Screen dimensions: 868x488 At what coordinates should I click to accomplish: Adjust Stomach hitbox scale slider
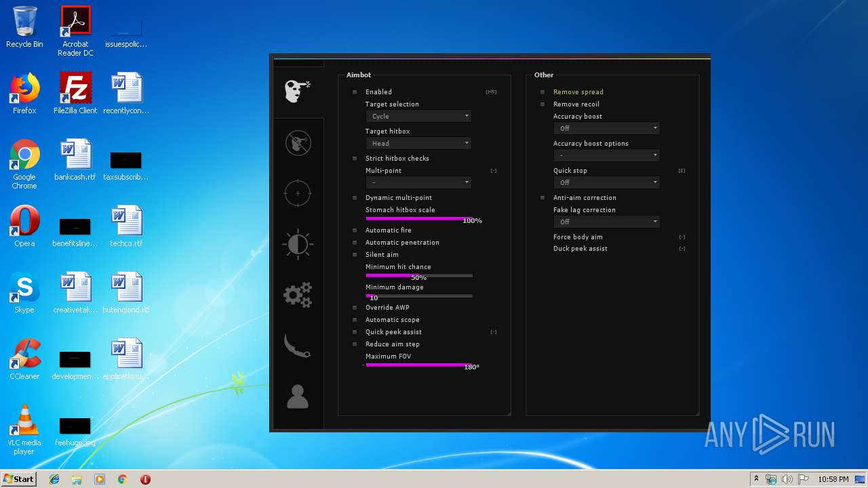[419, 218]
